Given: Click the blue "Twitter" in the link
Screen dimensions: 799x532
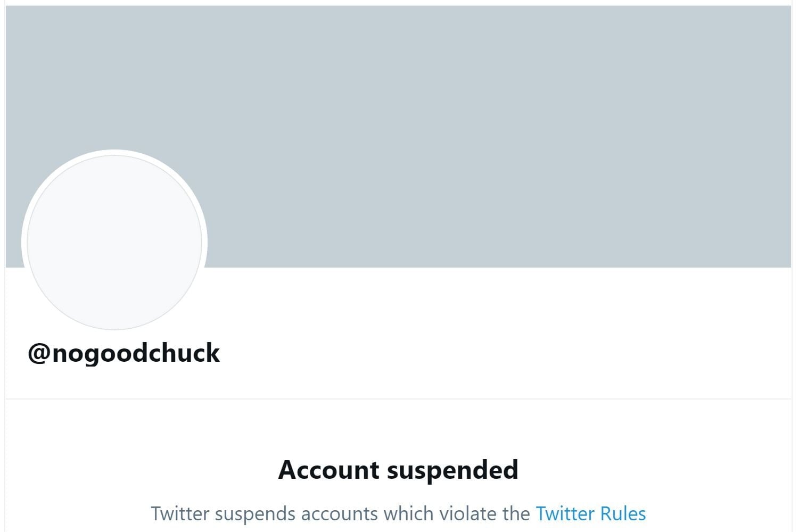Looking at the screenshot, I should pyautogui.click(x=565, y=514).
